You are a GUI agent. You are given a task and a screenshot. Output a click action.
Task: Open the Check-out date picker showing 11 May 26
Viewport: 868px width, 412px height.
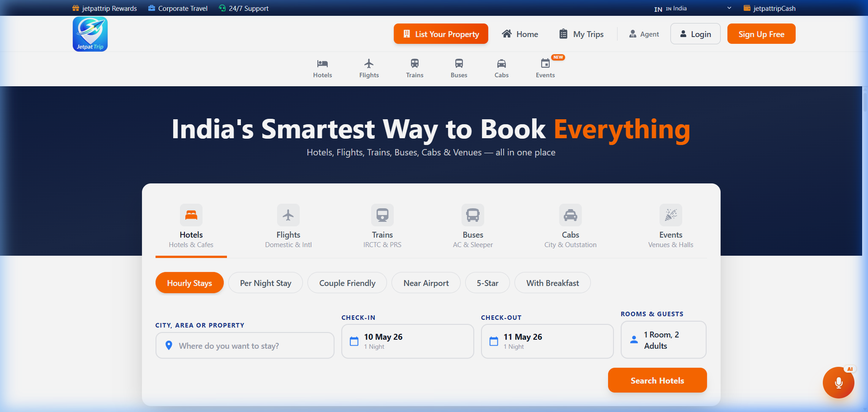547,341
